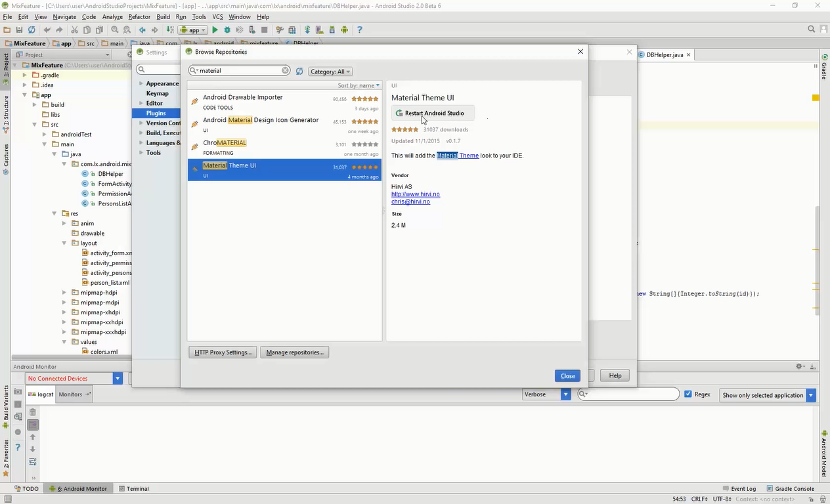Click the Clear logcat trash icon
Viewport: 830px width, 504px height.
click(32, 412)
